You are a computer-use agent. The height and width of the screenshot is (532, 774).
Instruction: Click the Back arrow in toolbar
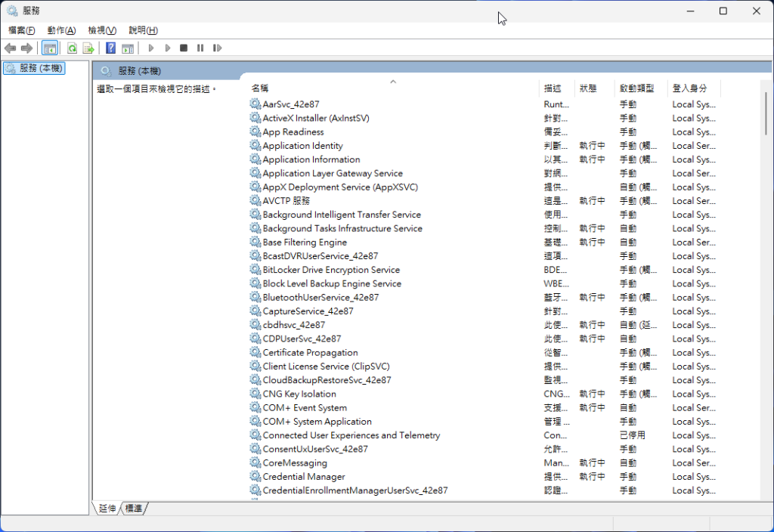tap(11, 48)
